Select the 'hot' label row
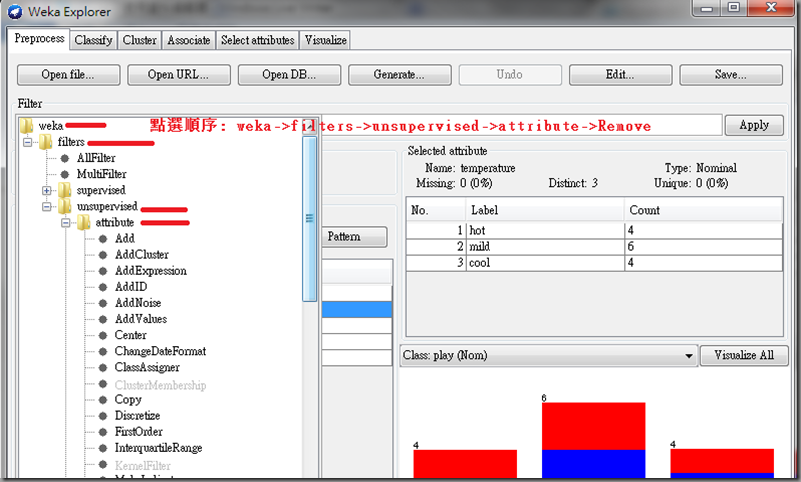Image resolution: width=801 pixels, height=482 pixels. [594, 231]
